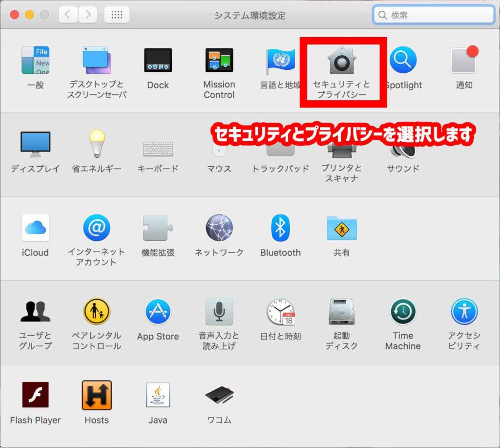Click the ディスプレイ (Displays) icon
500x448 pixels.
pos(35,145)
